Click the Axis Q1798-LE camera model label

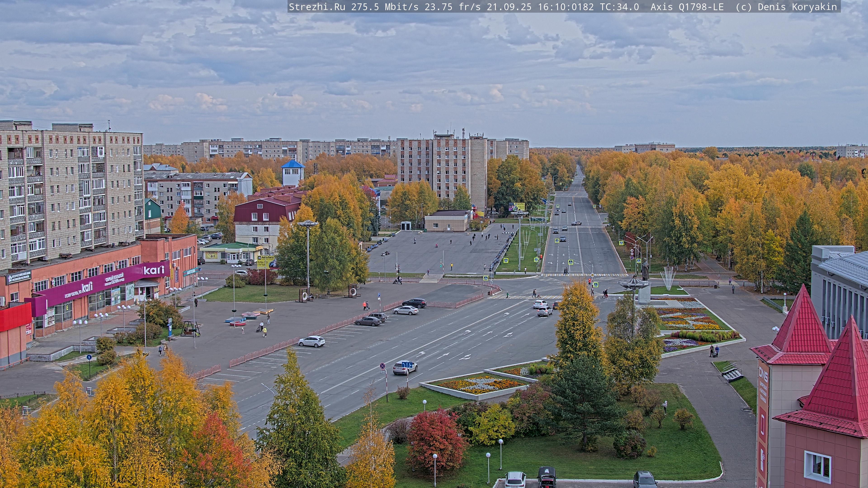pos(687,7)
